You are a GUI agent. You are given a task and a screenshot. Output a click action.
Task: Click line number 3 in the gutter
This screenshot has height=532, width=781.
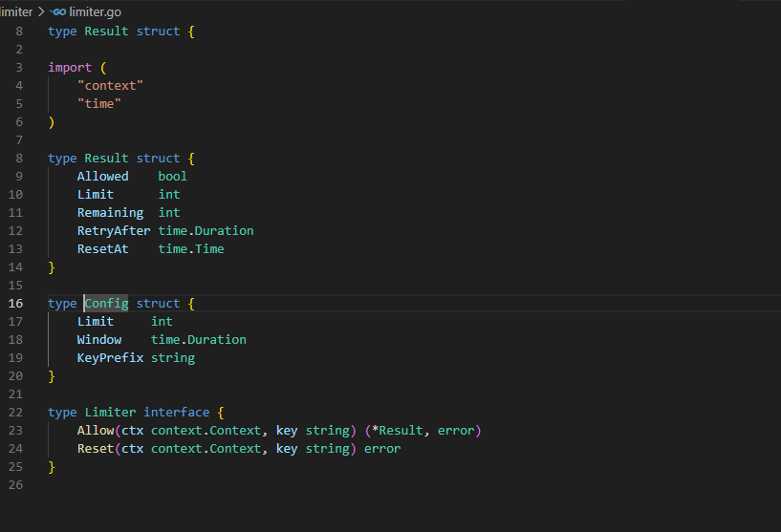19,68
